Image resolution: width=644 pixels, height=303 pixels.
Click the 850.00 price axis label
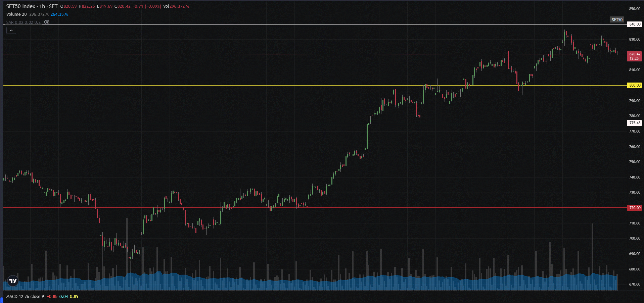pos(635,9)
